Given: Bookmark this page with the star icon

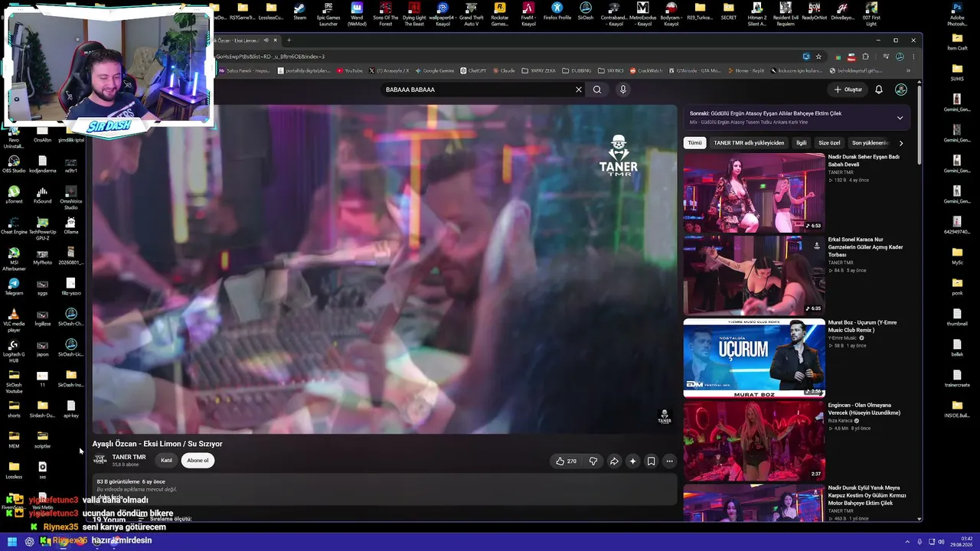Looking at the screenshot, I should pyautogui.click(x=818, y=57).
